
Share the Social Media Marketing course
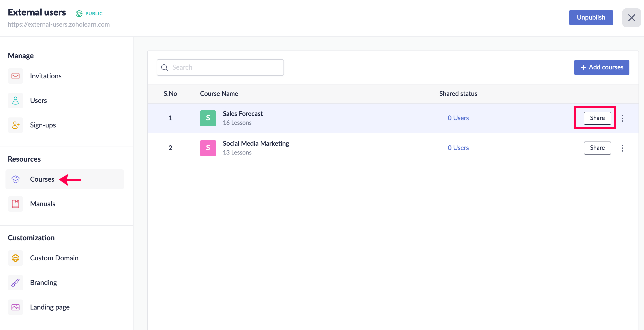pos(597,148)
